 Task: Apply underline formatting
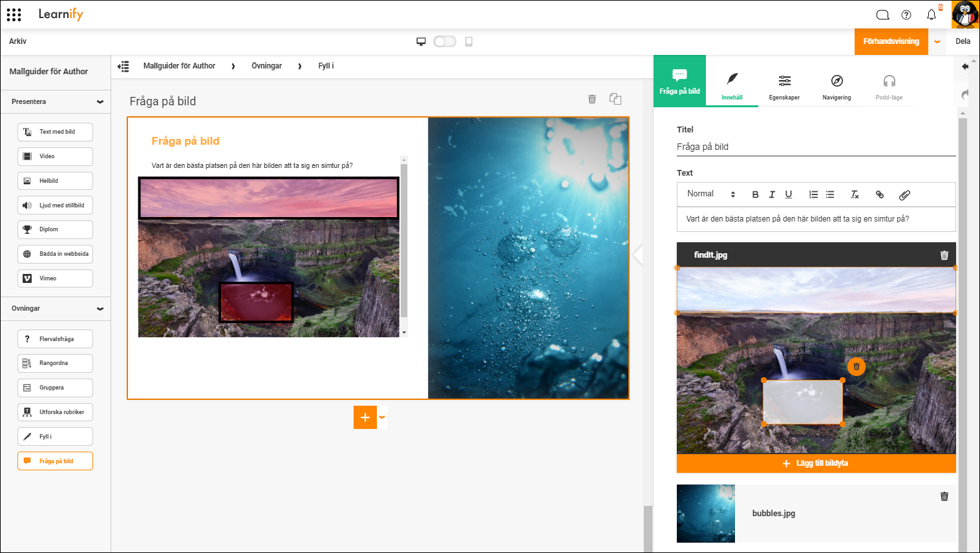789,194
